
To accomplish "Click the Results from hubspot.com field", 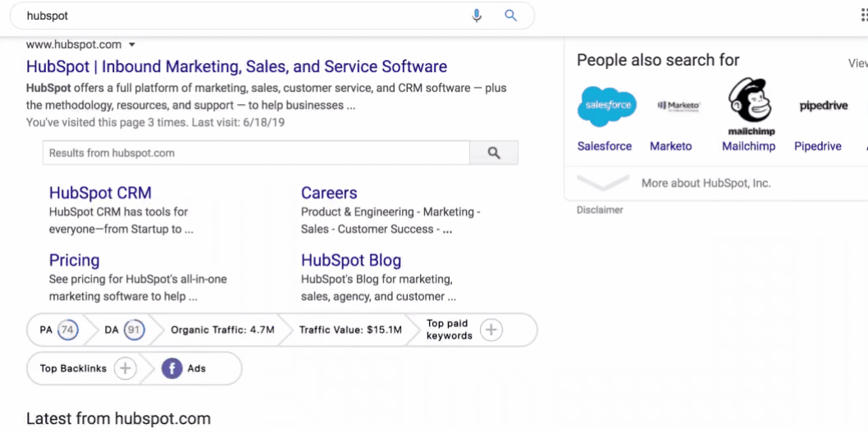I will 256,153.
